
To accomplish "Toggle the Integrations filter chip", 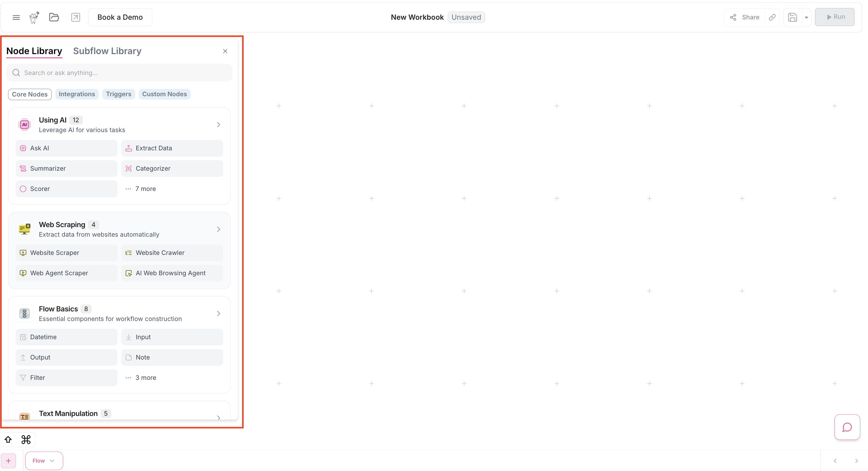I will tap(77, 94).
